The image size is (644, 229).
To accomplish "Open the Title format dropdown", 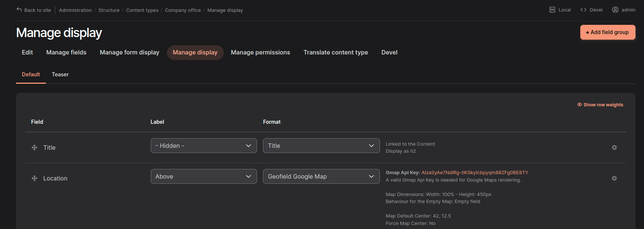I will point(321,146).
